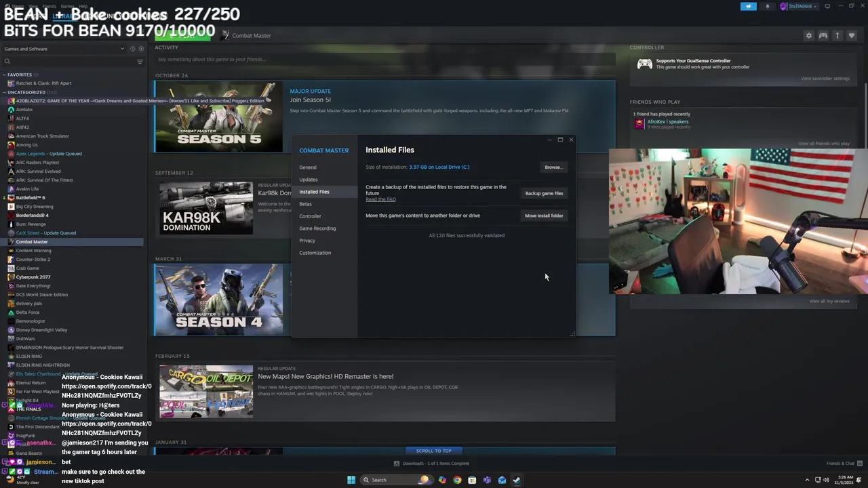Screen dimensions: 868x488
Task: Open the Game Recording tab
Action: click(317, 228)
